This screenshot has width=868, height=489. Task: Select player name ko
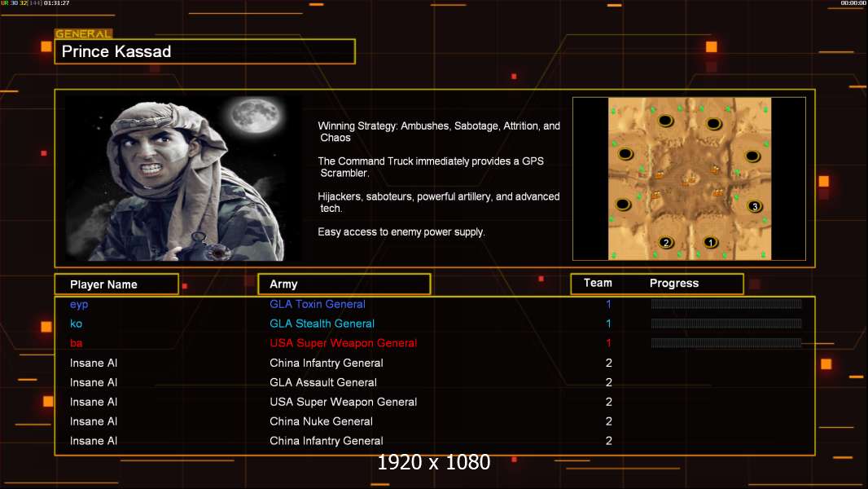click(x=76, y=324)
